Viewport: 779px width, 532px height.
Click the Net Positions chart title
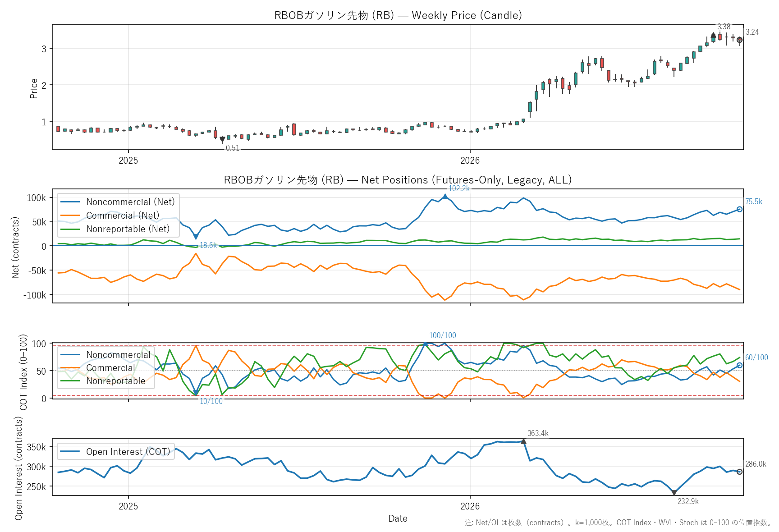coord(398,180)
